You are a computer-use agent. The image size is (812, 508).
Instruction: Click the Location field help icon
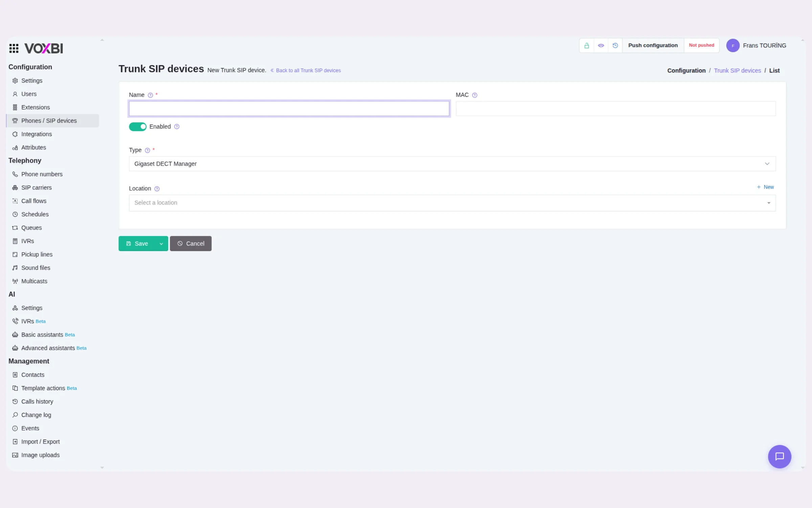coord(157,189)
